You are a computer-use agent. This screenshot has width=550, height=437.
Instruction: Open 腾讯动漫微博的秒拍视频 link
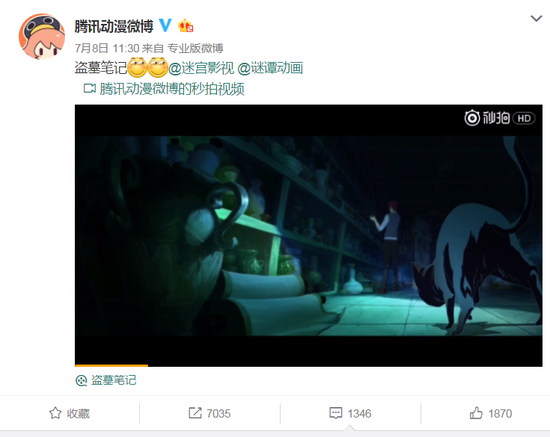[x=172, y=89]
